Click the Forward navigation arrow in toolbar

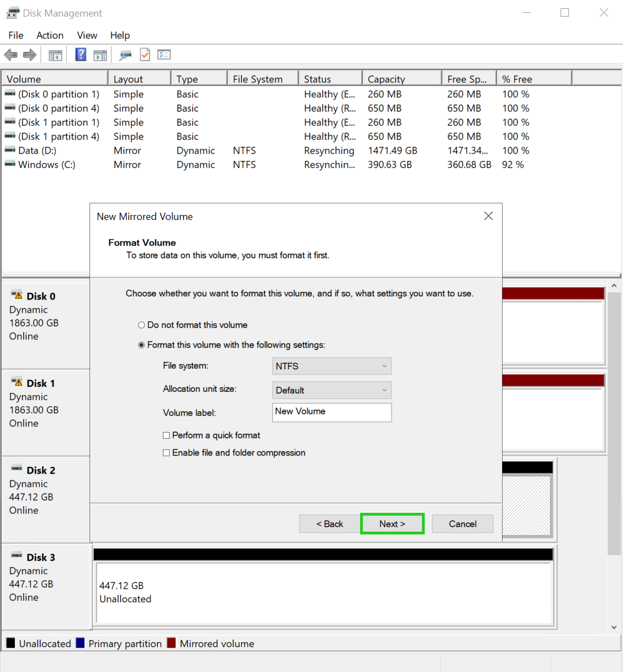pyautogui.click(x=30, y=54)
